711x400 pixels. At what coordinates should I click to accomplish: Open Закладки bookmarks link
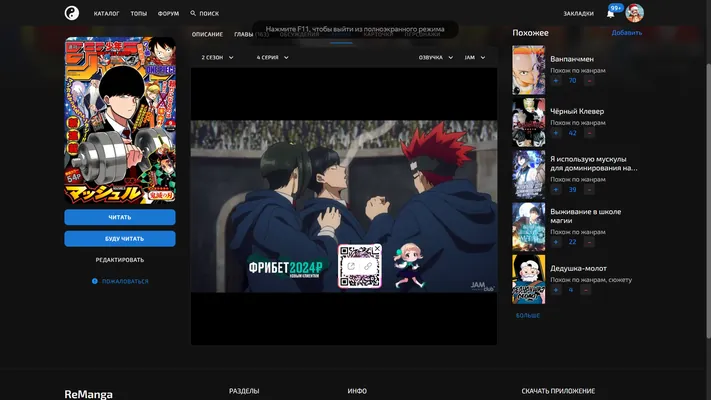(x=579, y=14)
